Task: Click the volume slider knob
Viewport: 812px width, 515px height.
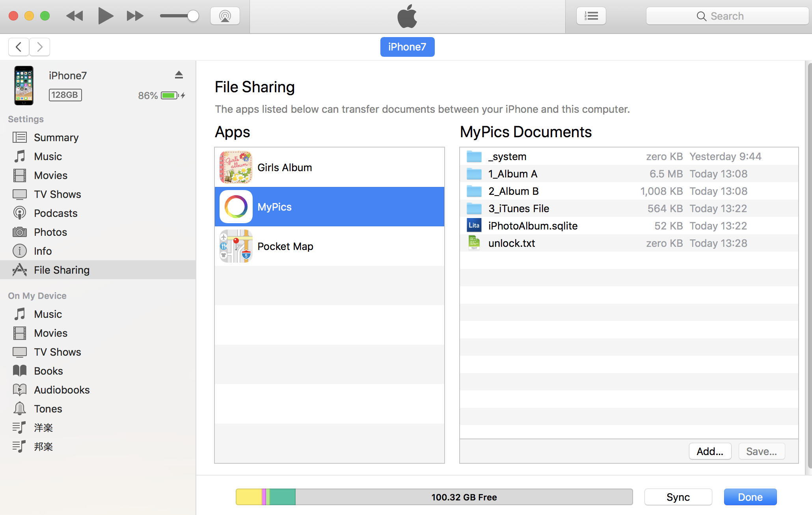Action: coord(193,16)
